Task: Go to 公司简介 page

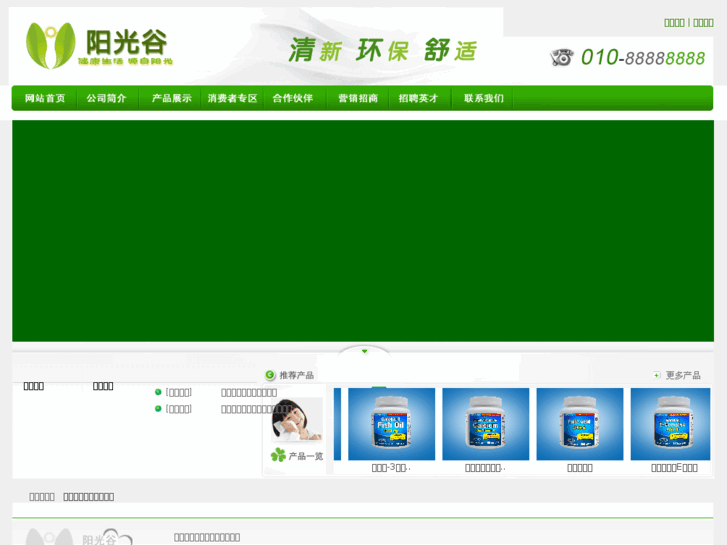Action: [x=106, y=98]
